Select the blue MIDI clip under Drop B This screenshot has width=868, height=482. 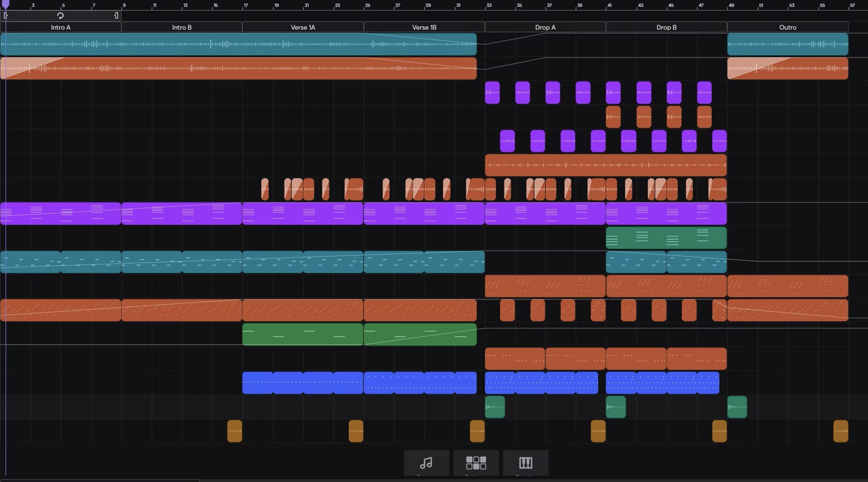[x=662, y=383]
